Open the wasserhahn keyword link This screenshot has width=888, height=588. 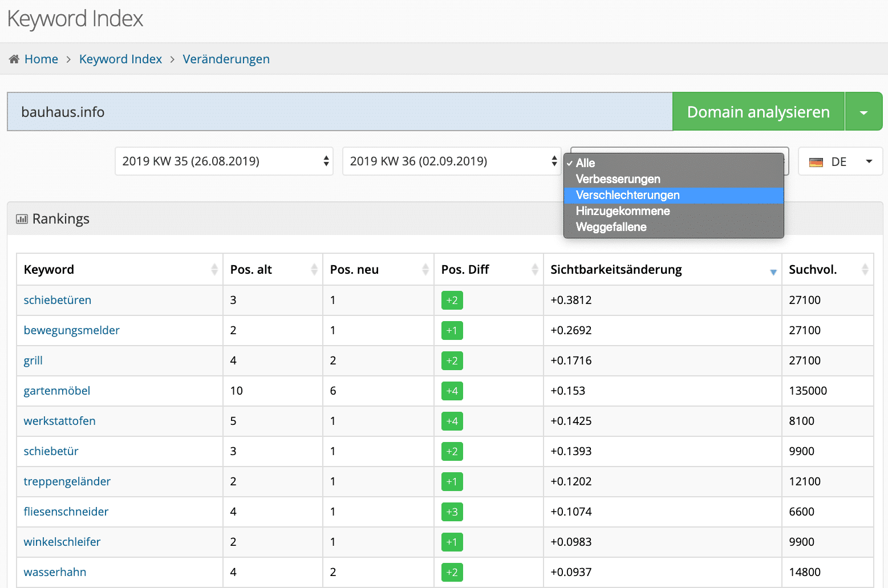pyautogui.click(x=55, y=572)
